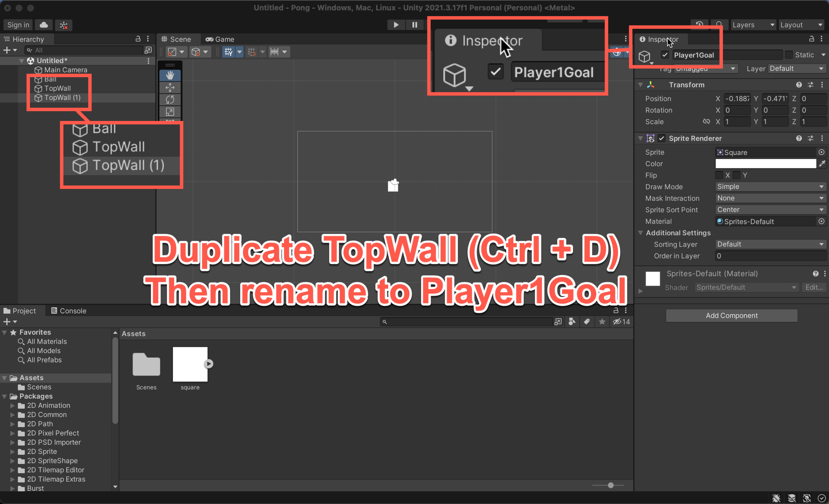Open the Draw Mode dropdown
The image size is (829, 504).
click(770, 187)
